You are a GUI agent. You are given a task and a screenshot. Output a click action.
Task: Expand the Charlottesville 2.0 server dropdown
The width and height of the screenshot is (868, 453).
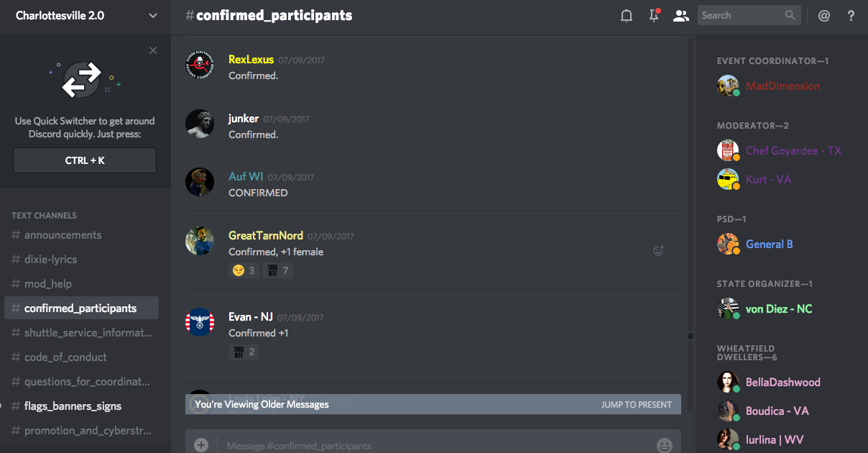click(x=152, y=15)
